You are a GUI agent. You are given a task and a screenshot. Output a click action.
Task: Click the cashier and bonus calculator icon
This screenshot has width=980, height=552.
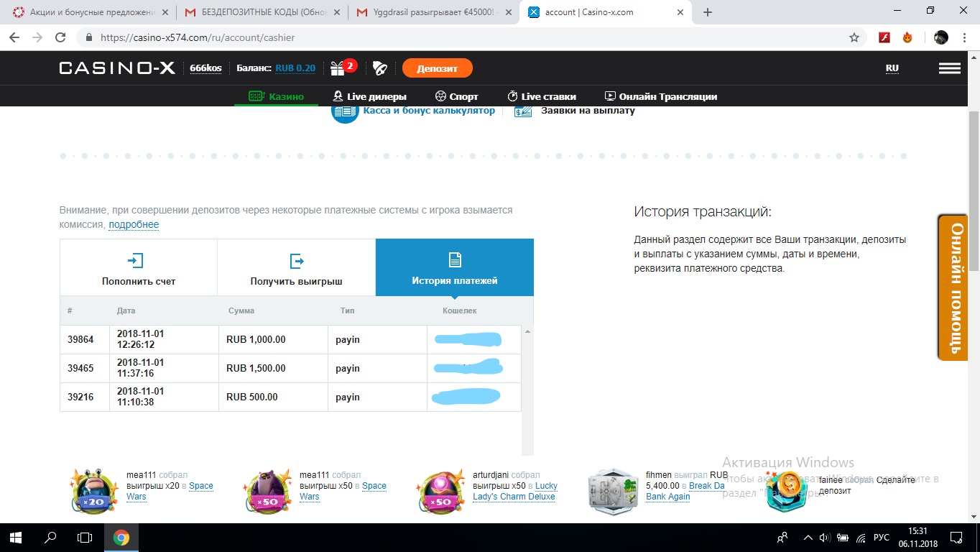coord(345,111)
